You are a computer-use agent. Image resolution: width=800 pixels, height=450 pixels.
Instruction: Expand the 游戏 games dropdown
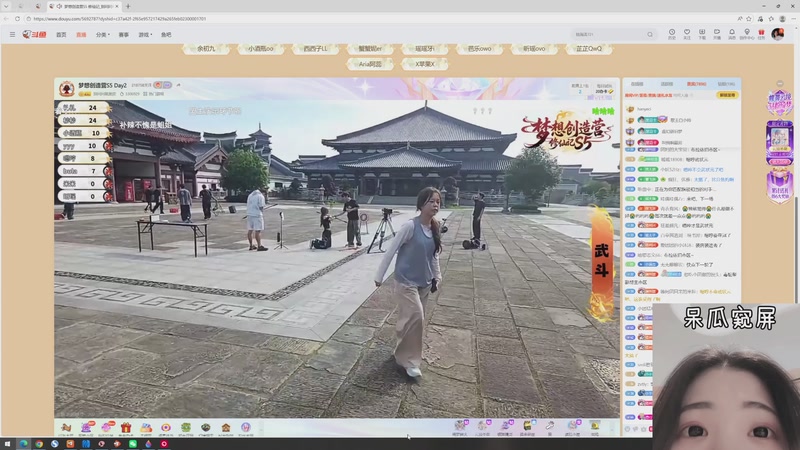145,35
